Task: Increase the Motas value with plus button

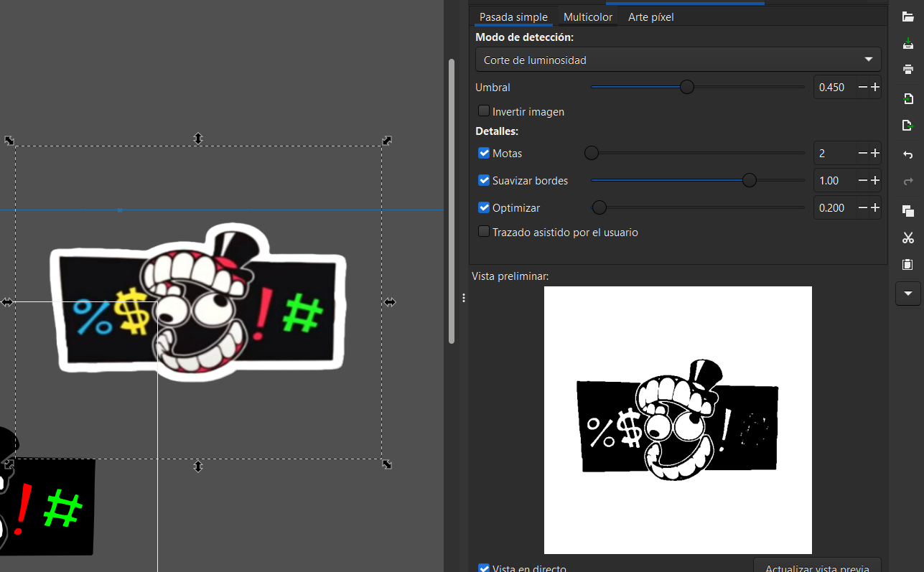Action: [x=874, y=153]
